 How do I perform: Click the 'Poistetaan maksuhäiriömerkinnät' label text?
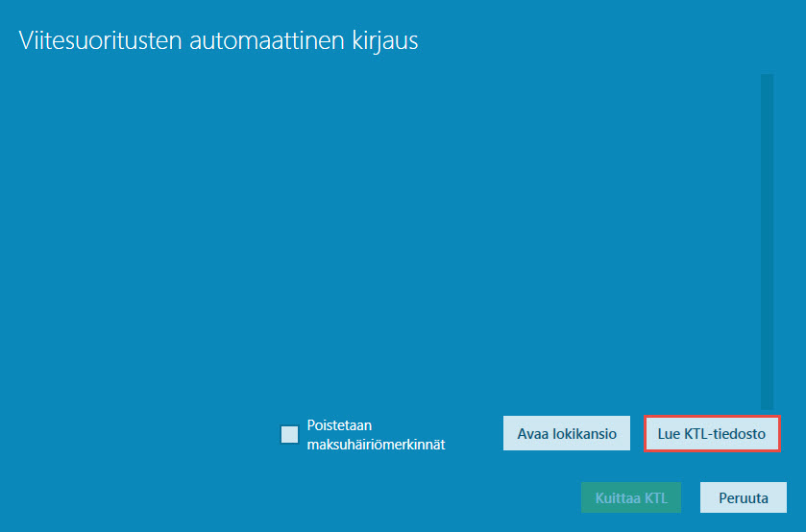tap(376, 434)
